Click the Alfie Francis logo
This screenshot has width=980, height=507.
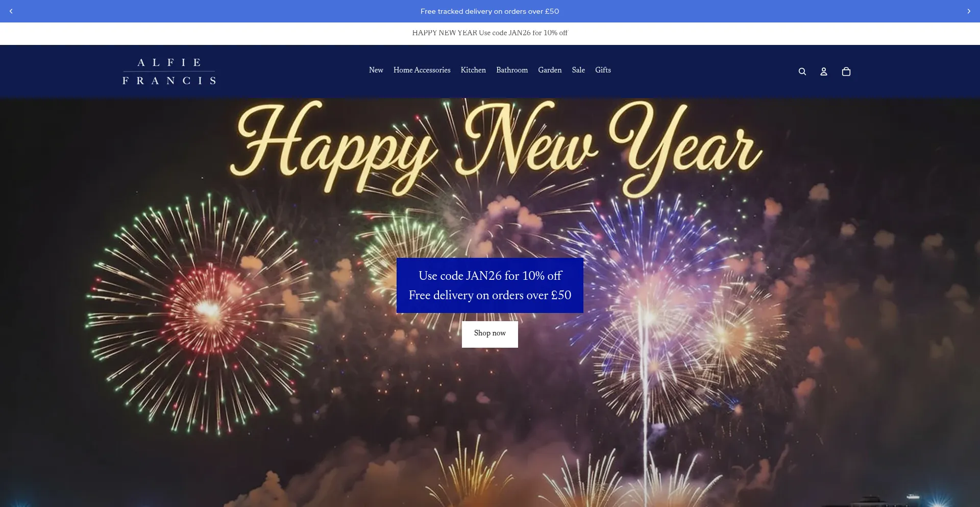pos(169,71)
